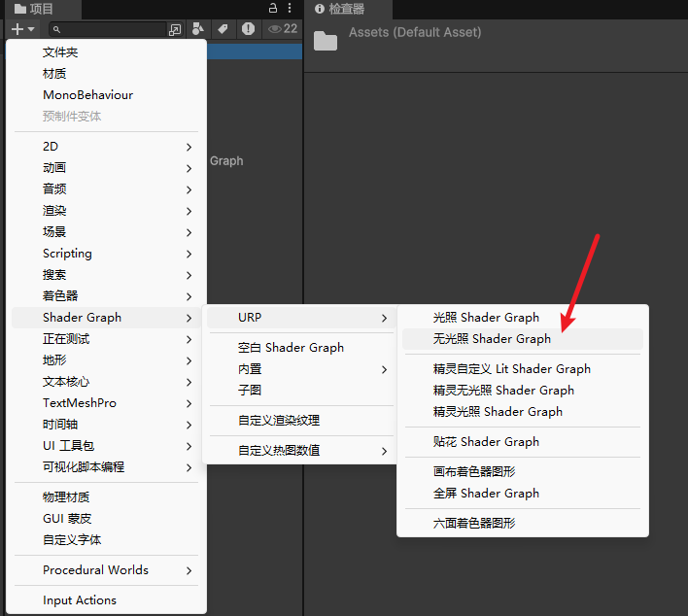Click the search by type icon
This screenshot has height=616, width=688.
point(198,29)
